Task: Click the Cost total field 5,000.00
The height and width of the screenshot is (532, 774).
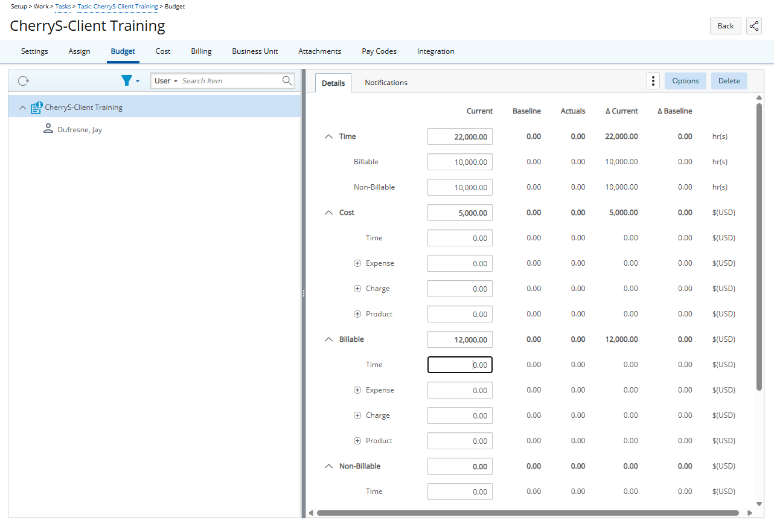Action: pos(460,213)
